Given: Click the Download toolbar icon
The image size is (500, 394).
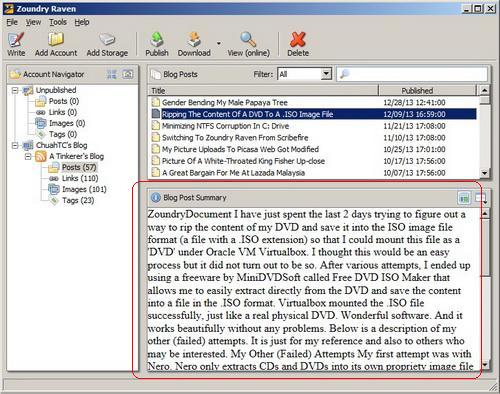Looking at the screenshot, I should pyautogui.click(x=194, y=39).
